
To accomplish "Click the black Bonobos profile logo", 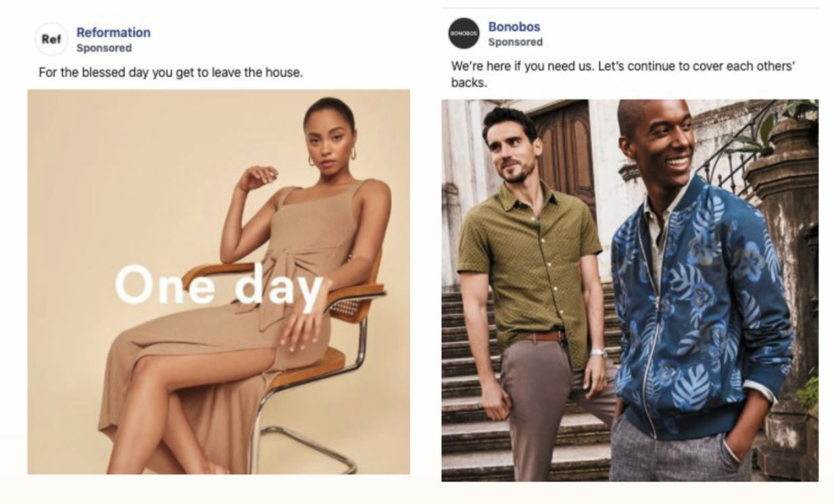I will click(464, 33).
